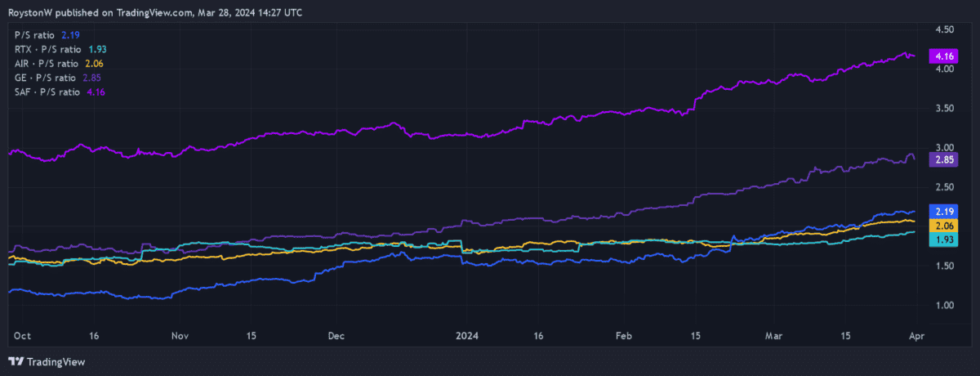Click the 1.00 value on the price axis
This screenshot has width=980, height=376.
click(945, 305)
